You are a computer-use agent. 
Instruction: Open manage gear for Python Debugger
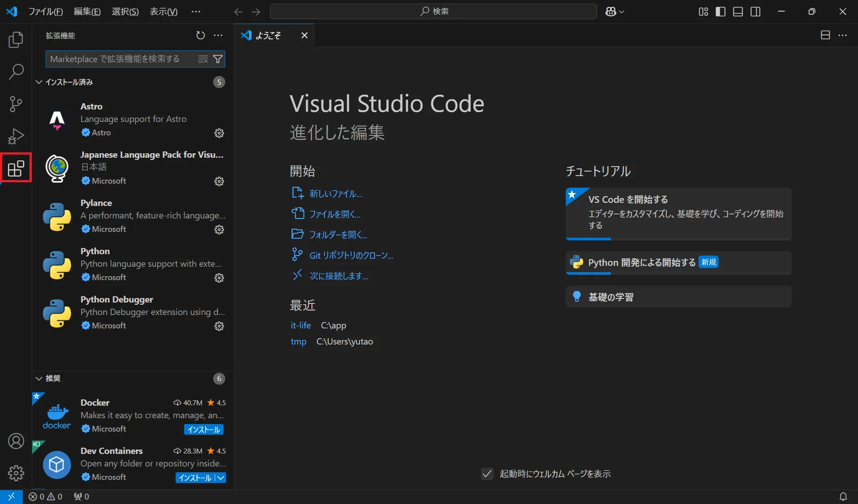coord(219,326)
